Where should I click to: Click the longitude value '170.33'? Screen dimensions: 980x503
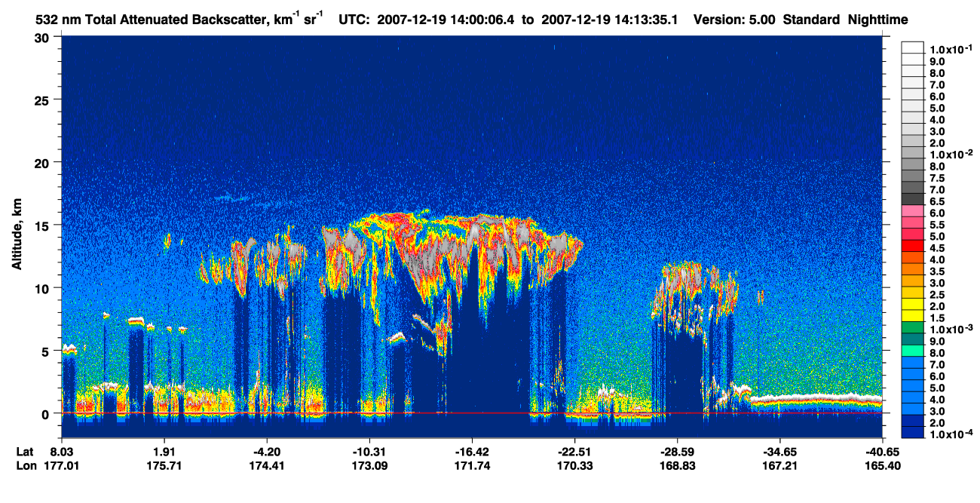[574, 466]
